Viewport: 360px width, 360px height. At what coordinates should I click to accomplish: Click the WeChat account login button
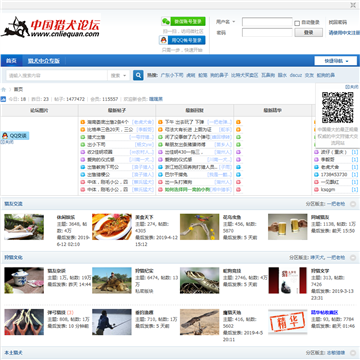point(183,21)
